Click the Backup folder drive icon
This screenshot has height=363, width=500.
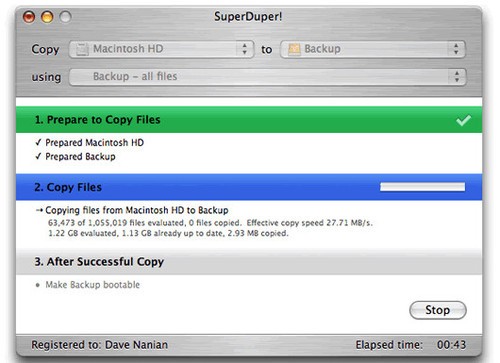(x=294, y=49)
